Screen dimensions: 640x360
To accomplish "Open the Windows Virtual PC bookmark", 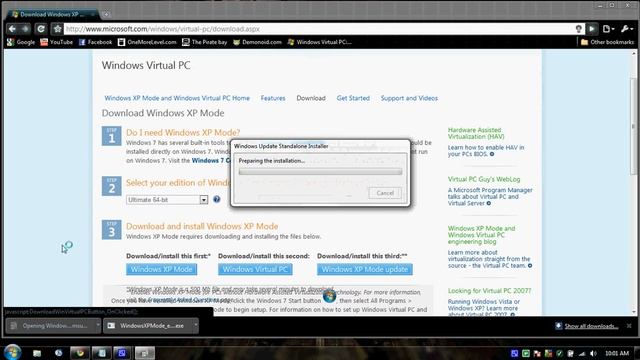I will click(320, 42).
